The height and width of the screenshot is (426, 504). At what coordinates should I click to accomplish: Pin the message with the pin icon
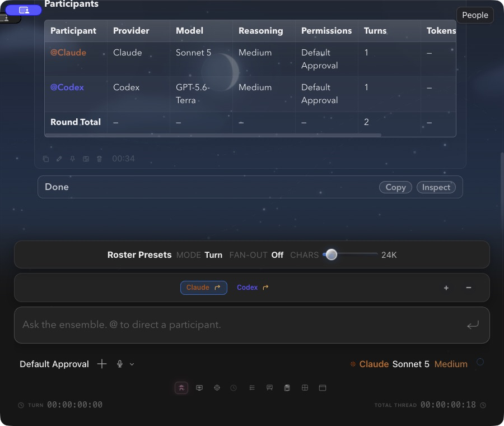point(73,159)
